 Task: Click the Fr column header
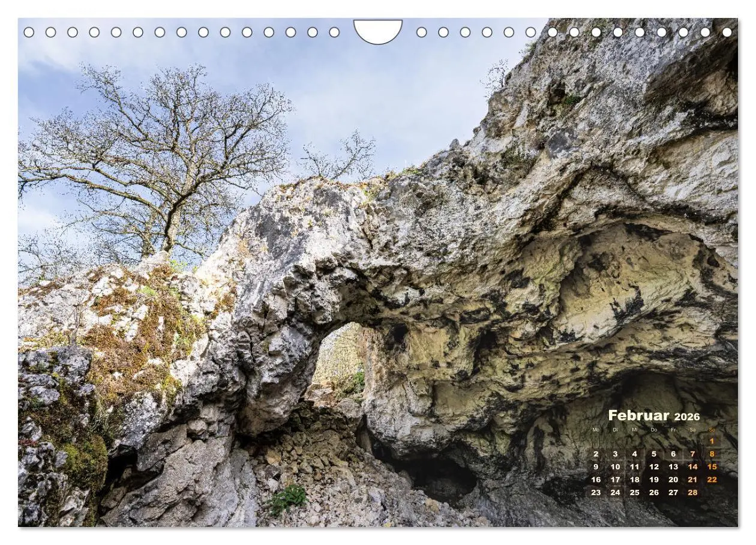[x=673, y=430]
